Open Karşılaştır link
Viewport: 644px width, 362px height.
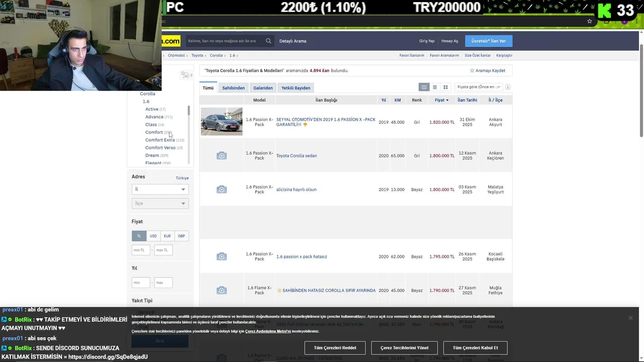[504, 55]
